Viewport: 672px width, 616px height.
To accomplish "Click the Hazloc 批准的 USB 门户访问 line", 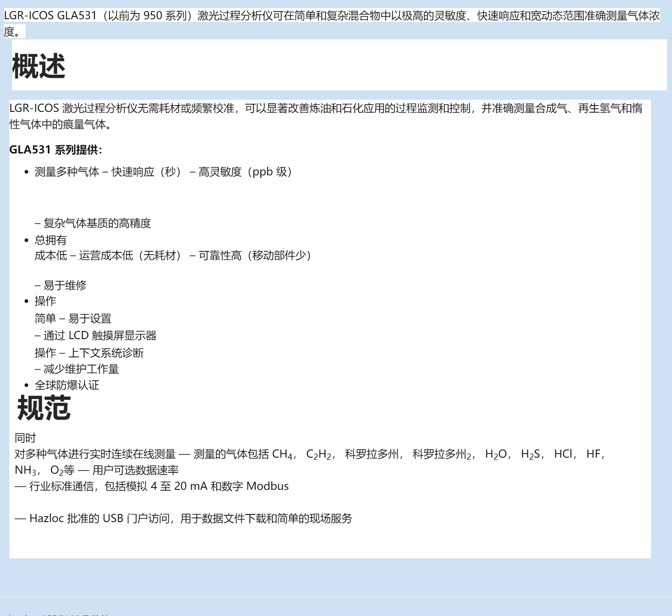I will tap(184, 518).
